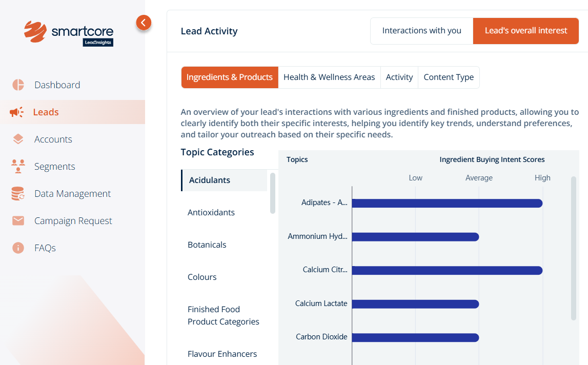Click the Segments people icon

click(x=18, y=166)
